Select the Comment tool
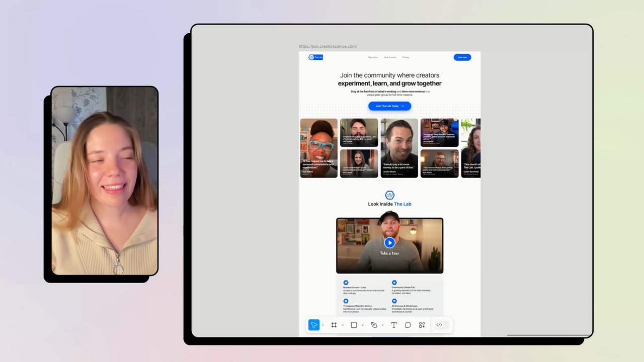The image size is (644, 362). [408, 325]
